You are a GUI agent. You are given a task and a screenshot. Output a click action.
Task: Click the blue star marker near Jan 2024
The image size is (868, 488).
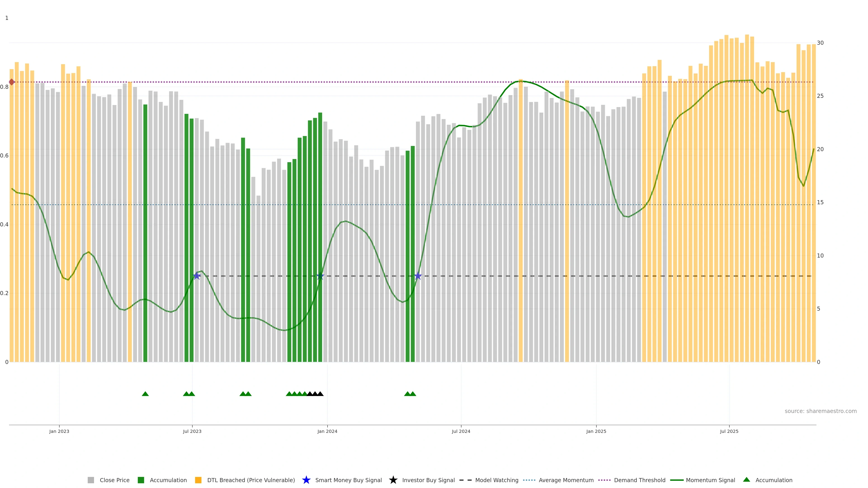click(x=320, y=276)
